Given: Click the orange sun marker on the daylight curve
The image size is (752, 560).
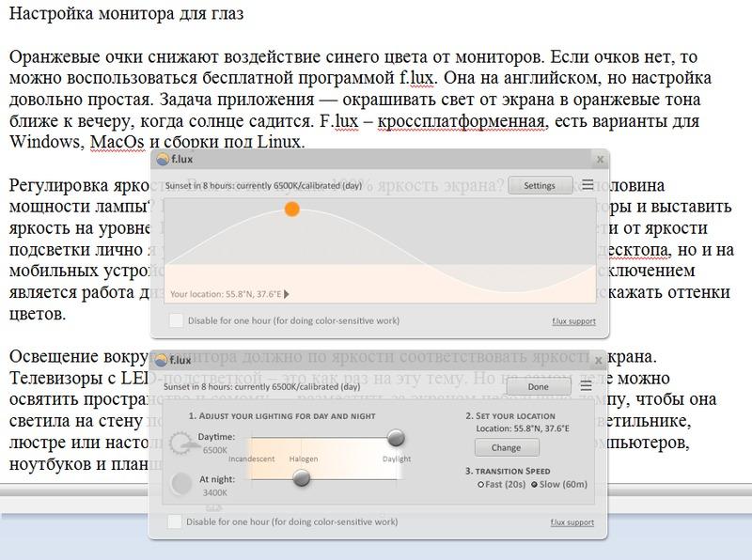Looking at the screenshot, I should (291, 209).
